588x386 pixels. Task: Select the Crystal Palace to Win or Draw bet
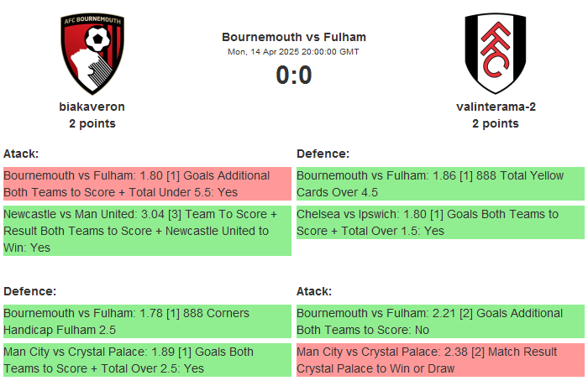[x=440, y=360]
